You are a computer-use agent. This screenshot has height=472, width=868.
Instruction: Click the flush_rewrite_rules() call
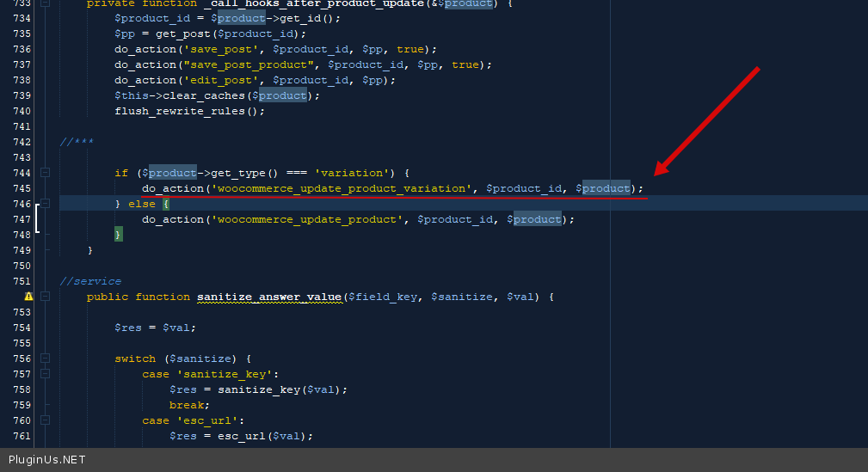point(189,111)
